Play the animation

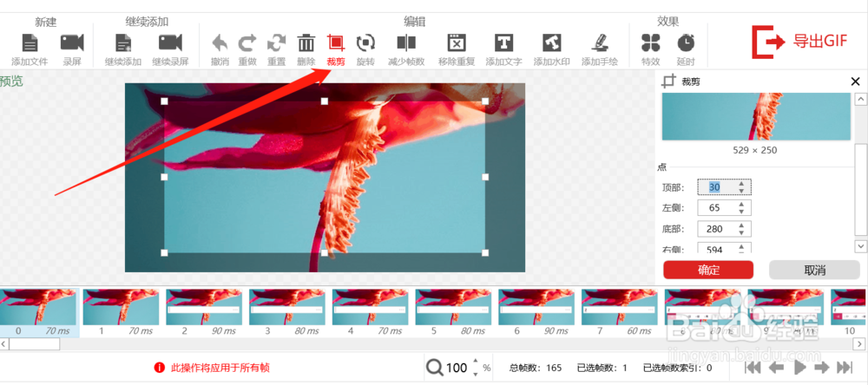[x=799, y=368]
